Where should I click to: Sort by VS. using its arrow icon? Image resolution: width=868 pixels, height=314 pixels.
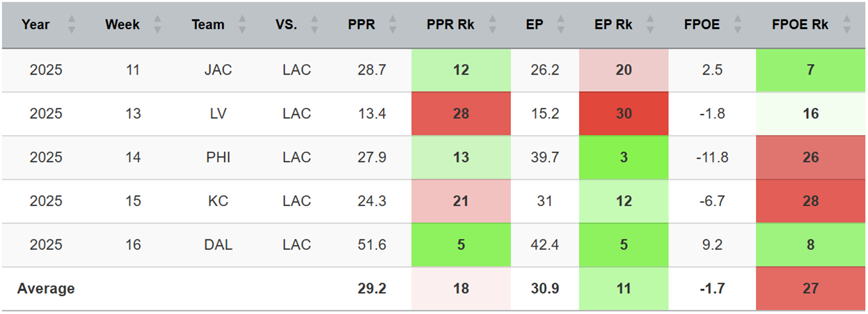pyautogui.click(x=315, y=25)
